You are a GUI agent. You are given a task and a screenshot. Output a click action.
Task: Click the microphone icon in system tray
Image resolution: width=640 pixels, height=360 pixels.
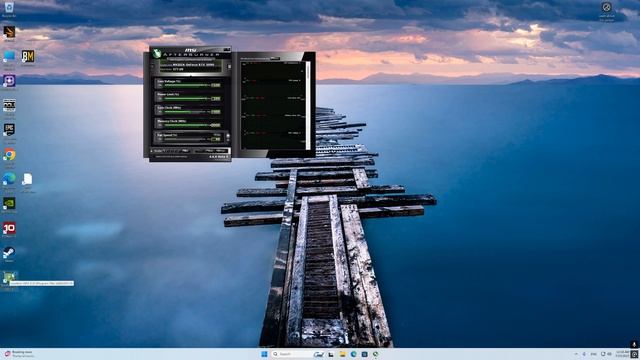[584, 354]
